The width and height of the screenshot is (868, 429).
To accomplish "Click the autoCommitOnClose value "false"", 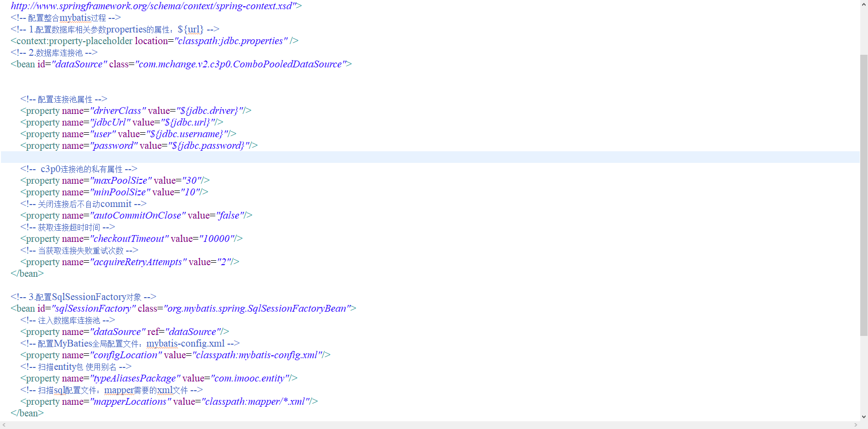I will coord(230,216).
